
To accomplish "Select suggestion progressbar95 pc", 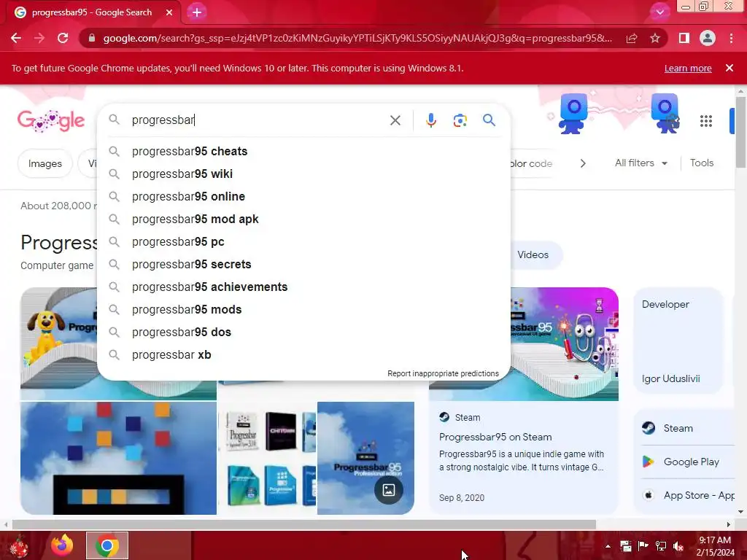I will pyautogui.click(x=303, y=241).
